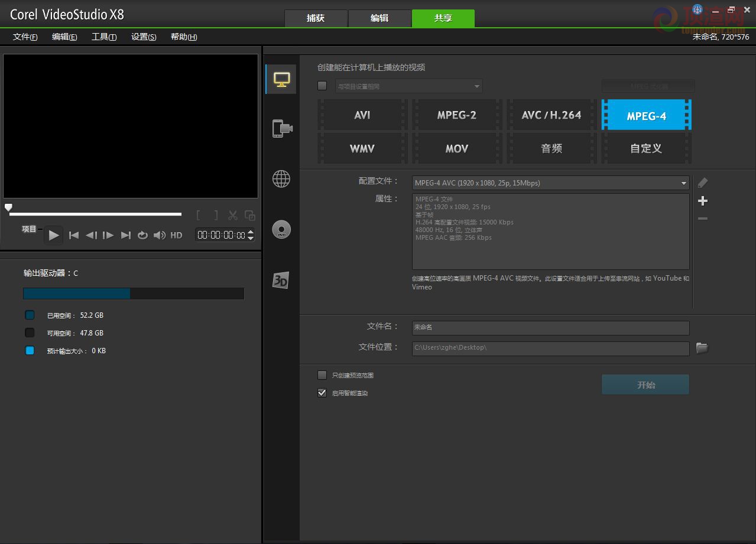Choose the AVC / H.264 format
Viewport: 756px width, 544px height.
click(551, 115)
